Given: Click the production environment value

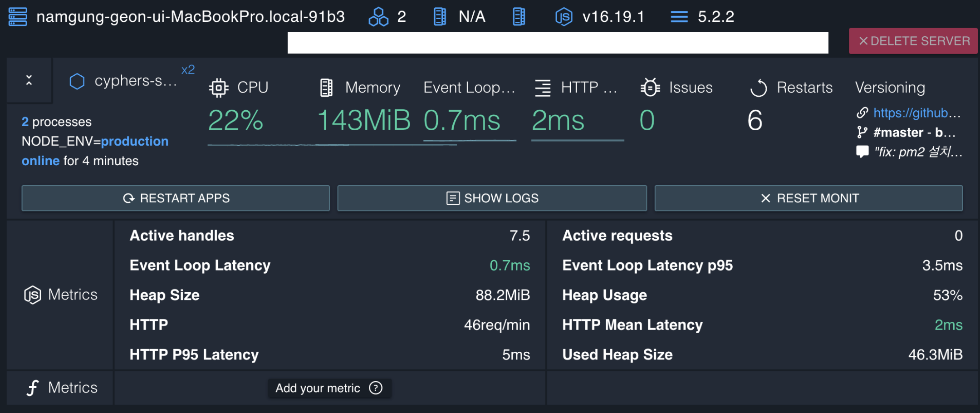Looking at the screenshot, I should click(x=135, y=141).
